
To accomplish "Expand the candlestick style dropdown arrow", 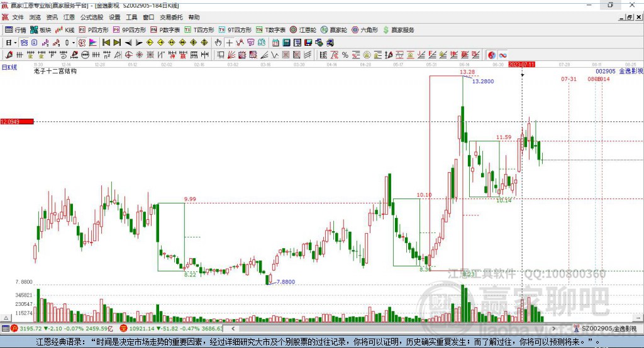I will 74,43.
